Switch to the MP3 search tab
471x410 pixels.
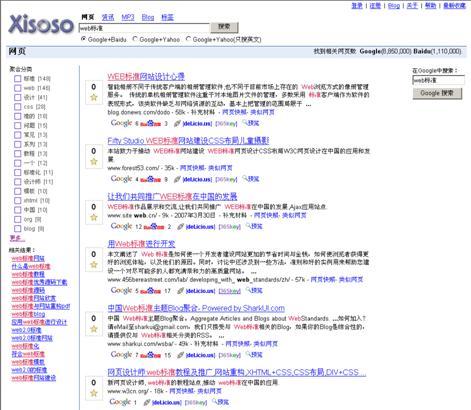point(128,17)
